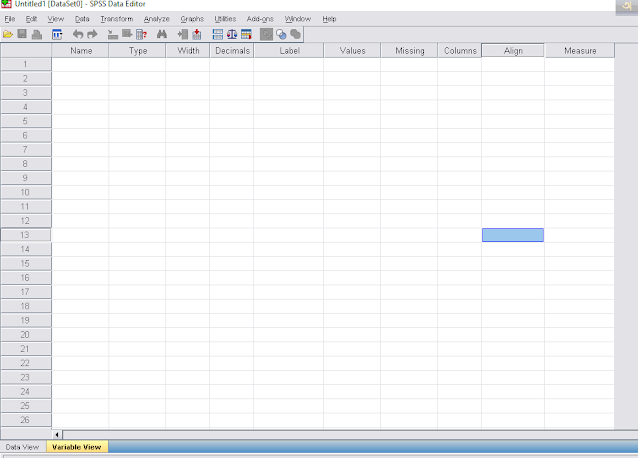The image size is (638, 458).
Task: Click the Save File disk icon
Action: pos(22,34)
